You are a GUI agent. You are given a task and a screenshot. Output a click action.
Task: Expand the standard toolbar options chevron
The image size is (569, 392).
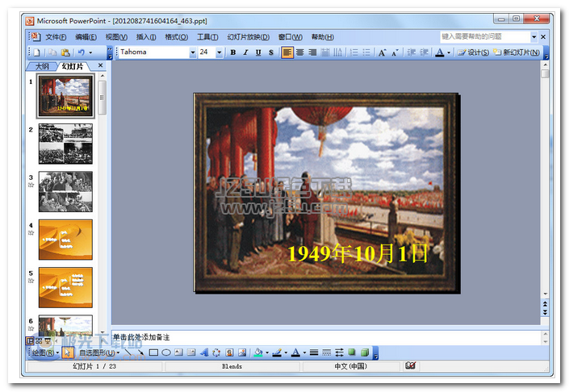click(x=110, y=52)
